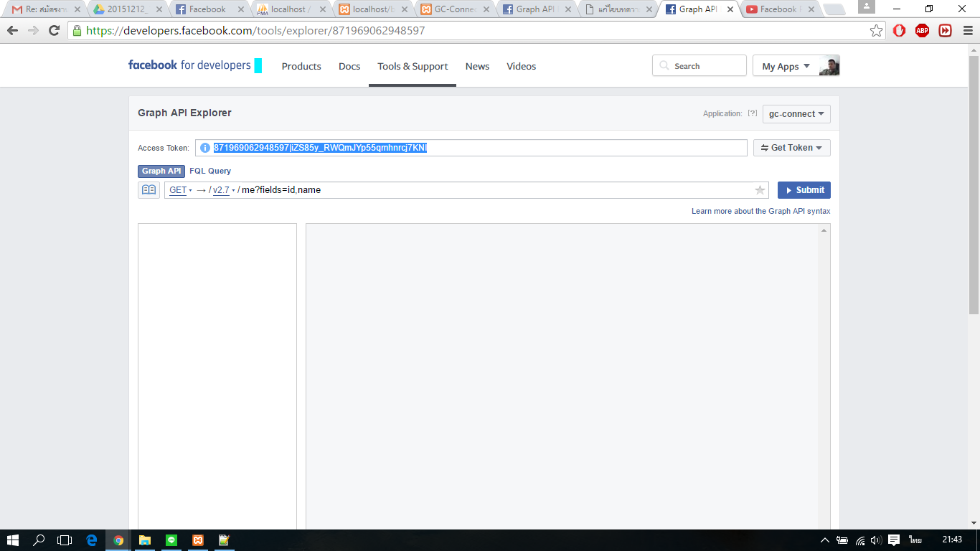The height and width of the screenshot is (551, 980).
Task: Close the YouTube Facebook browser tab
Action: click(811, 9)
